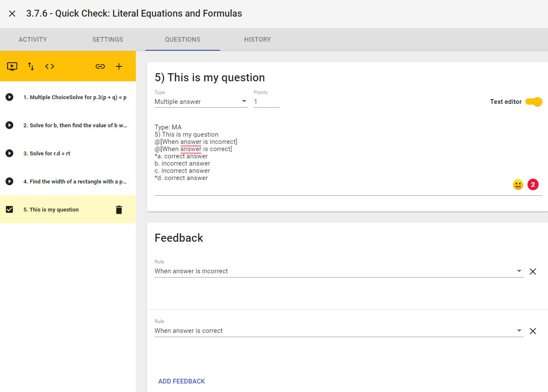Add a new question with the plus icon
This screenshot has height=392, width=548.
coord(119,66)
